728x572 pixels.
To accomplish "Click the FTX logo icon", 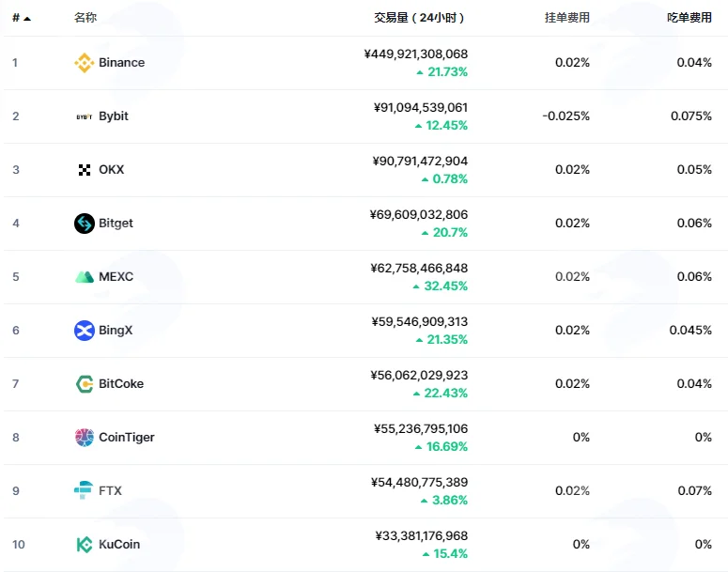I will [84, 490].
